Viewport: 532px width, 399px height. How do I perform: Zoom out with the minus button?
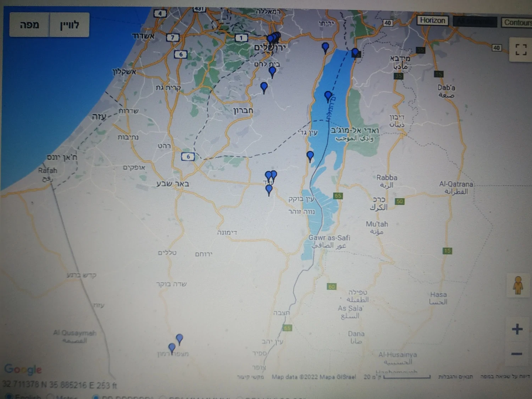pos(517,354)
